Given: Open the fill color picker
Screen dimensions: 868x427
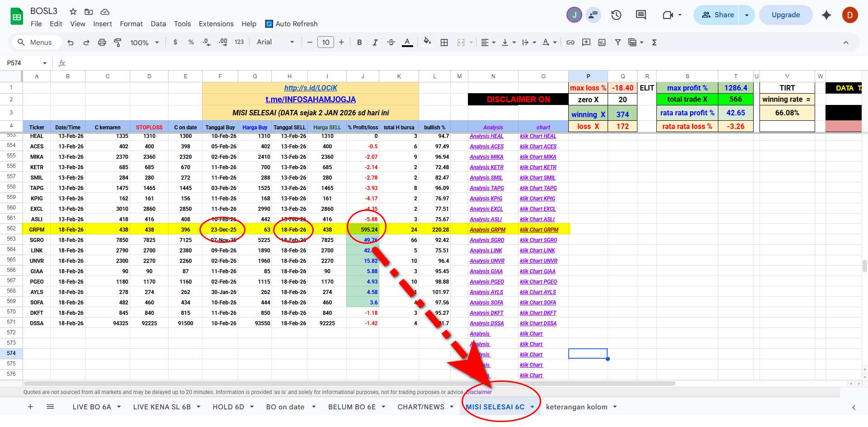Looking at the screenshot, I should click(x=427, y=43).
